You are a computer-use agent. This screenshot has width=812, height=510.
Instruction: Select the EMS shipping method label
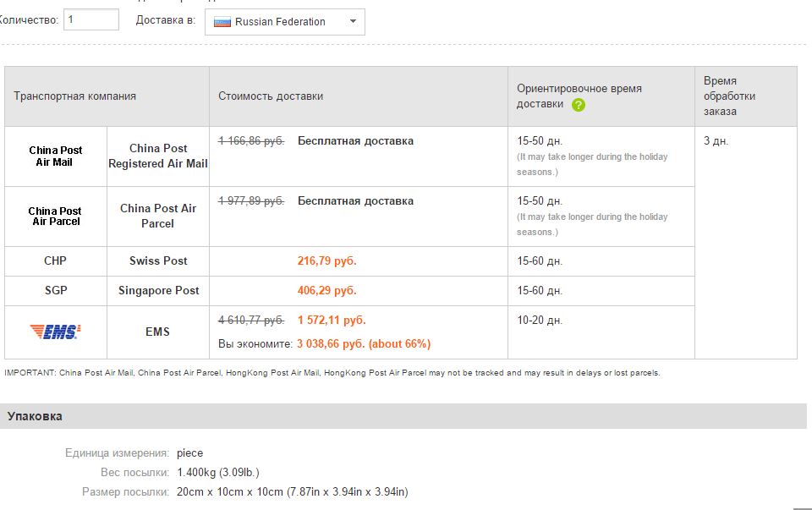[158, 332]
